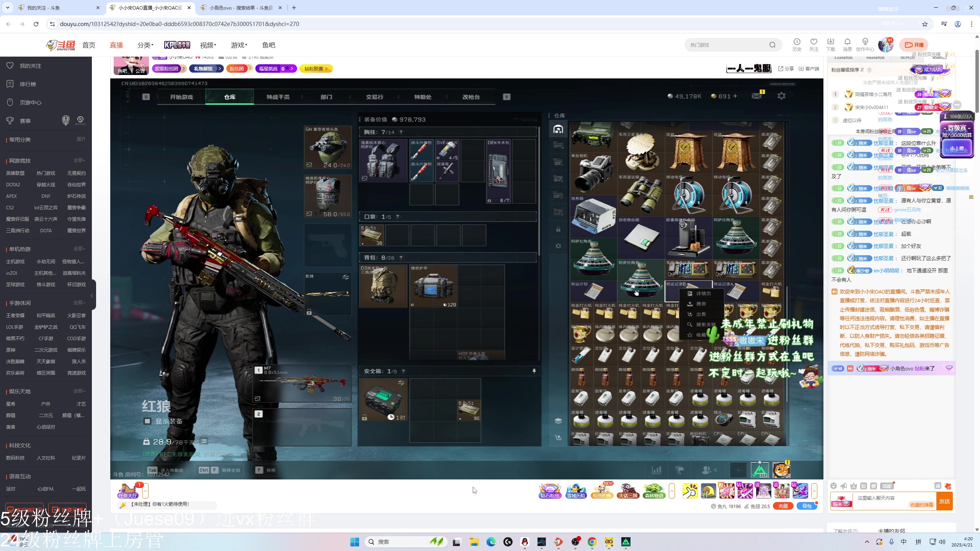
Task: Expand the gift list arrow
Action: point(814,491)
